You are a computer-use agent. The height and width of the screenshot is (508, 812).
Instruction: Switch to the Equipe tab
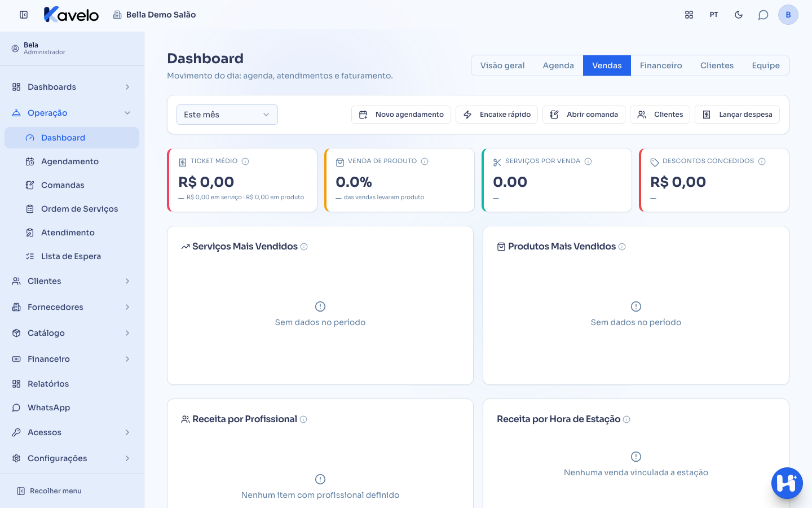[x=766, y=65]
